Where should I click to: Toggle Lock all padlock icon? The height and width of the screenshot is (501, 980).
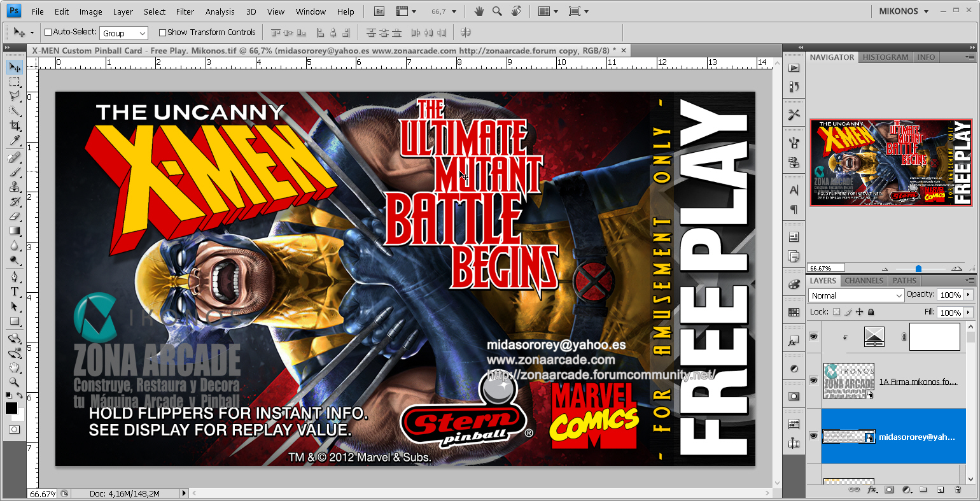click(871, 312)
